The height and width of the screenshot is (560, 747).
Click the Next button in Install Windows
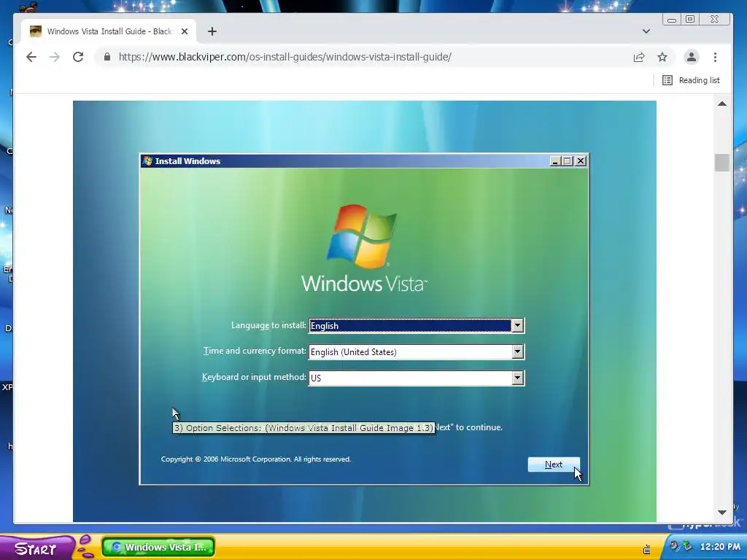pyautogui.click(x=554, y=464)
